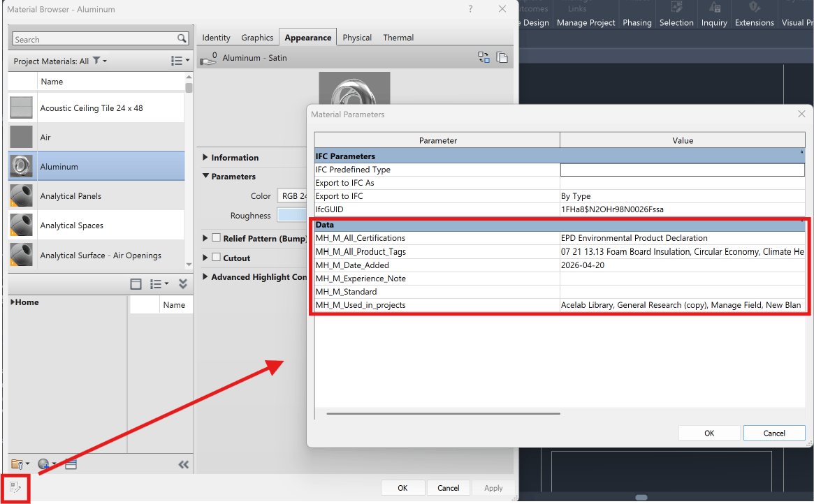
Task: Click the Roughness slider
Action: (292, 215)
